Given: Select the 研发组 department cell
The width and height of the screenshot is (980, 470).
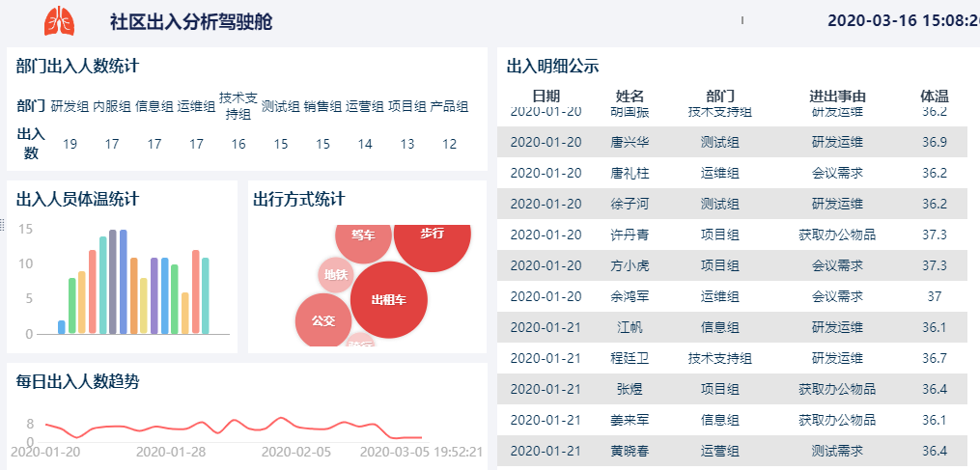Looking at the screenshot, I should (70, 107).
